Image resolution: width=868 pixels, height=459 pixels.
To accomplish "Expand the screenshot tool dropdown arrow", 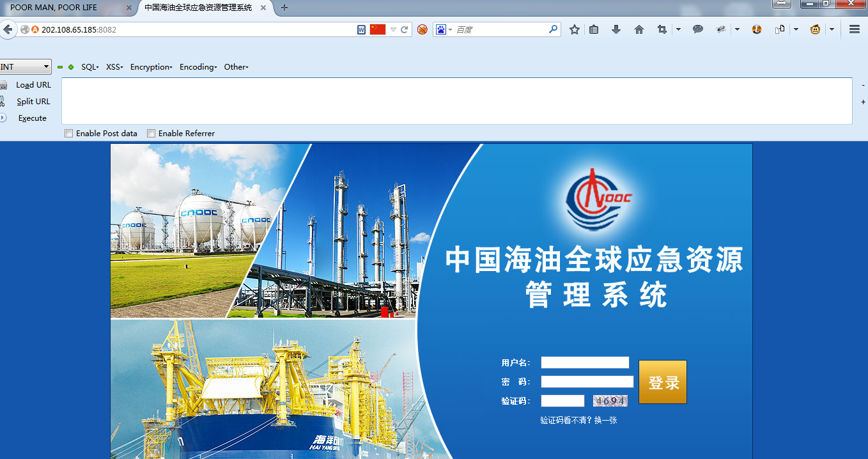I will pos(678,29).
